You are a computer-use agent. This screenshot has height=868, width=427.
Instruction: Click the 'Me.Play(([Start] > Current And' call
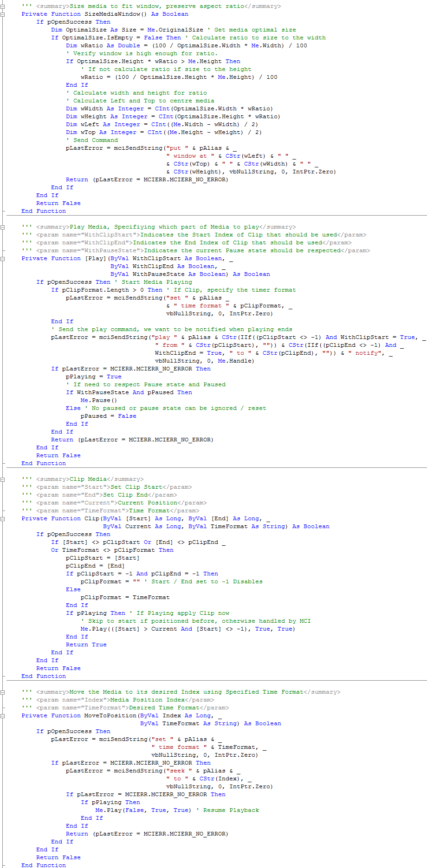188,629
